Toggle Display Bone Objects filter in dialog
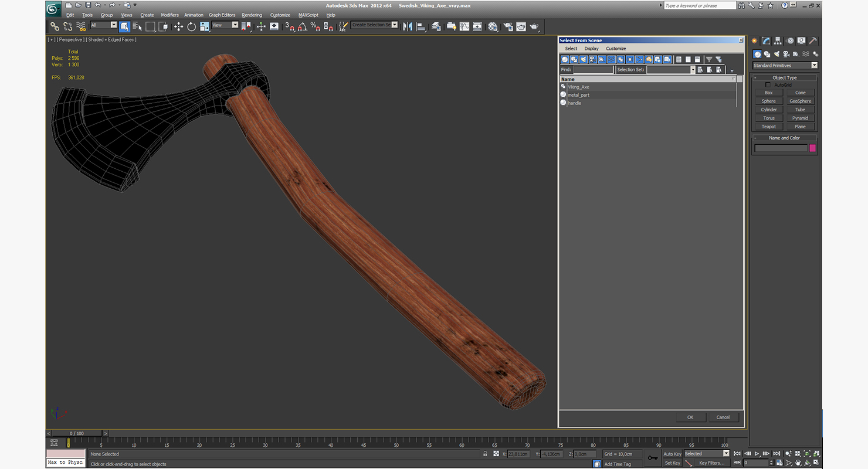868x469 pixels. pos(639,59)
